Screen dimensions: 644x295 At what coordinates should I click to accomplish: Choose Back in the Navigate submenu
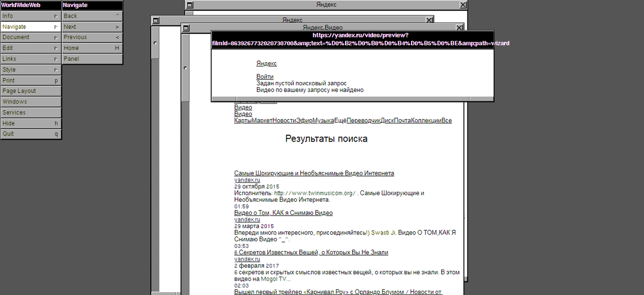92,16
